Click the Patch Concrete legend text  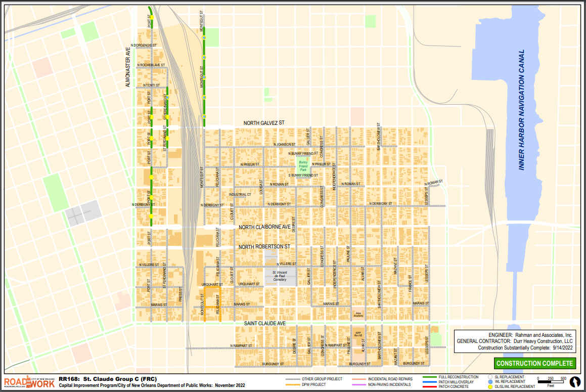[454, 387]
